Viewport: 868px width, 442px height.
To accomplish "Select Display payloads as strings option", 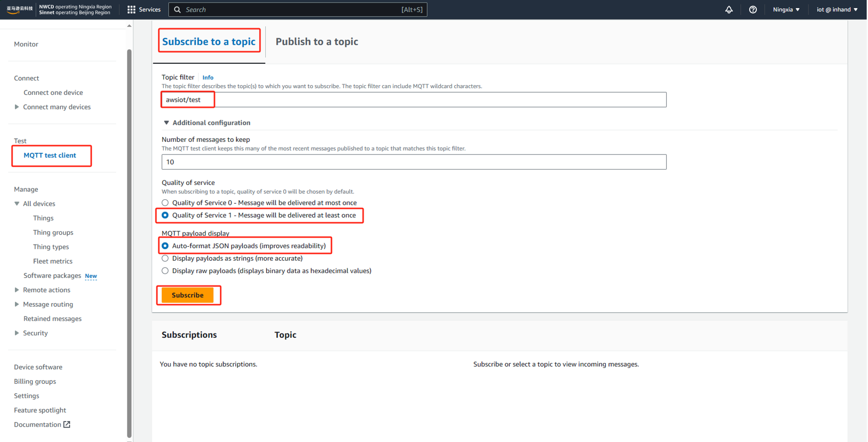I will click(x=165, y=259).
